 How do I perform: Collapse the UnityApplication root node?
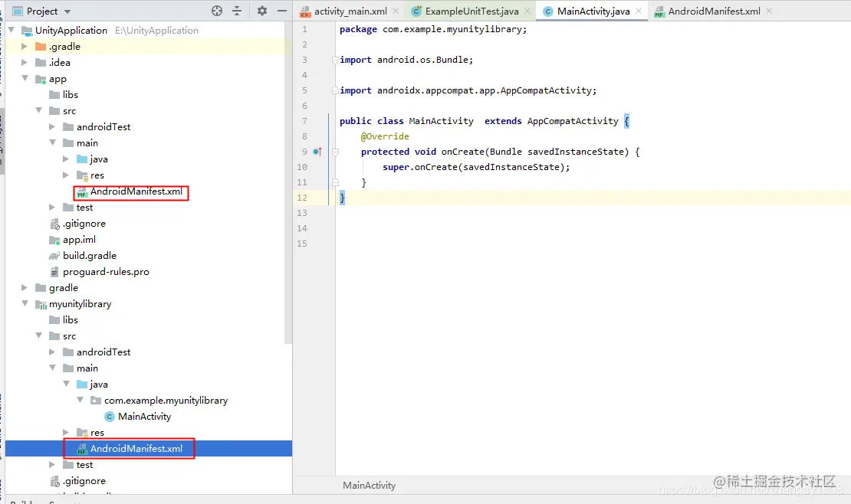11,30
